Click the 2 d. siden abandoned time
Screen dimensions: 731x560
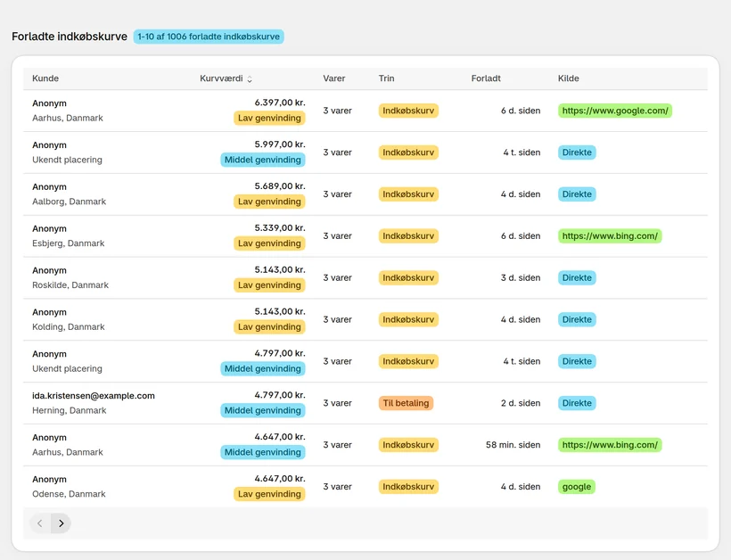(x=521, y=403)
